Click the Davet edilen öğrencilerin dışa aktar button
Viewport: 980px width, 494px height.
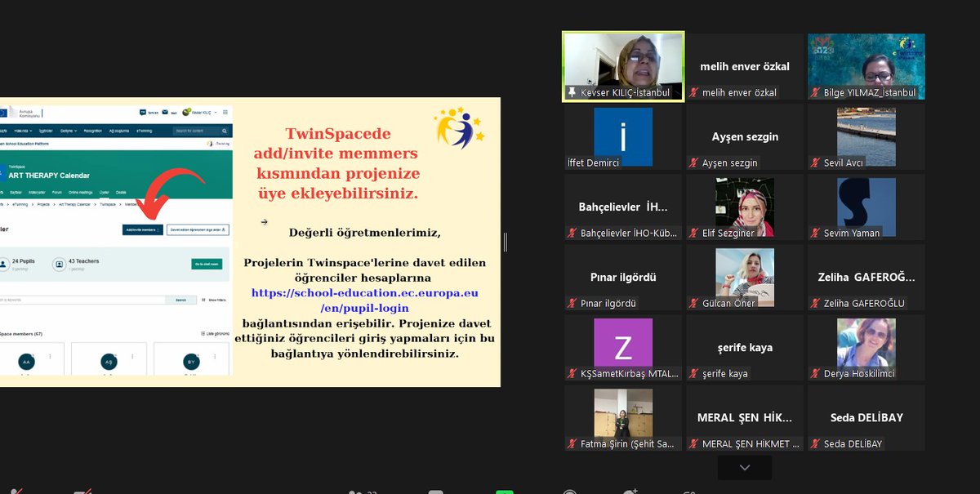point(198,229)
